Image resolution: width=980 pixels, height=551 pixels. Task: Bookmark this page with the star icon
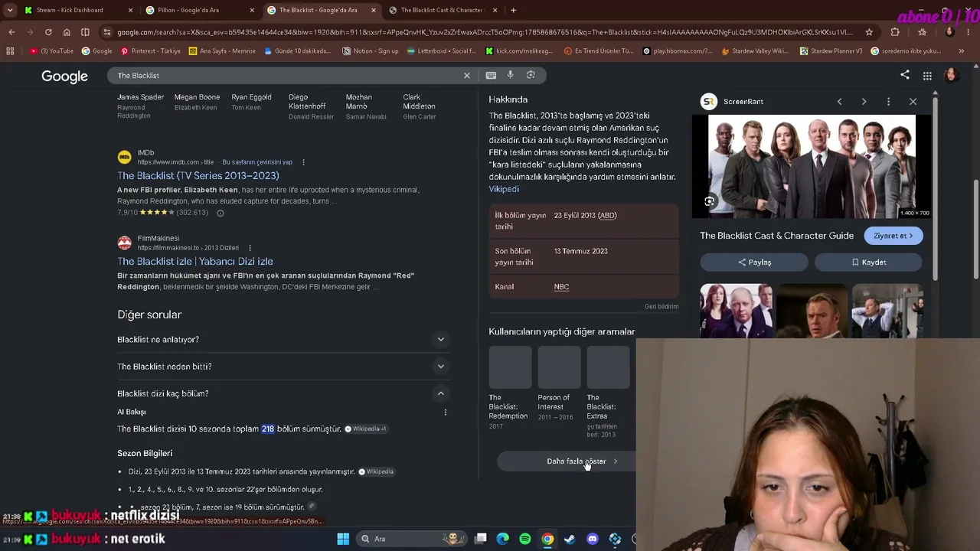869,32
